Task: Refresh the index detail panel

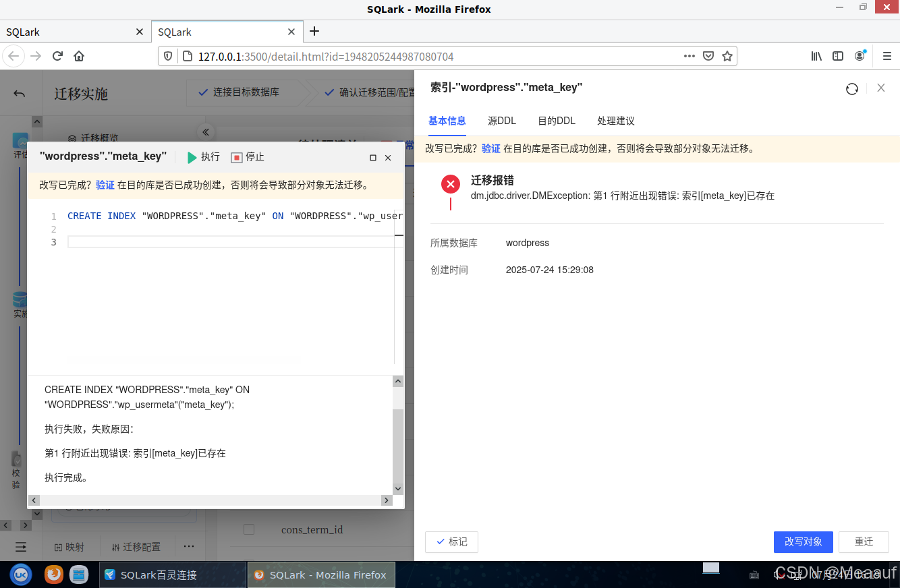Action: tap(852, 88)
